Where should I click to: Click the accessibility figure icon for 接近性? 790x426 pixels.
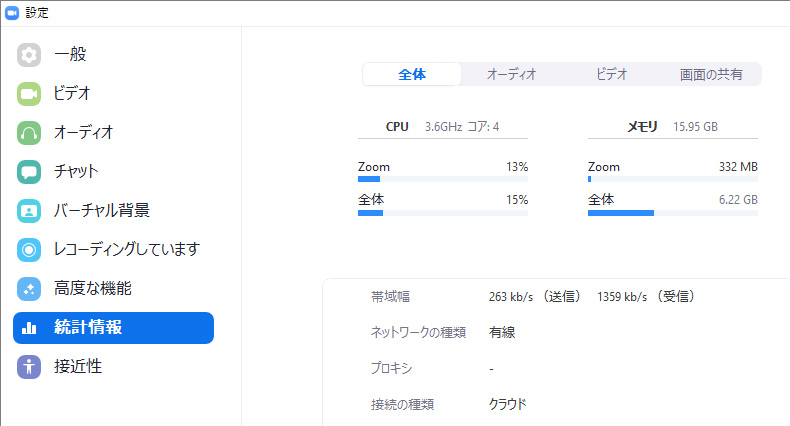(29, 367)
